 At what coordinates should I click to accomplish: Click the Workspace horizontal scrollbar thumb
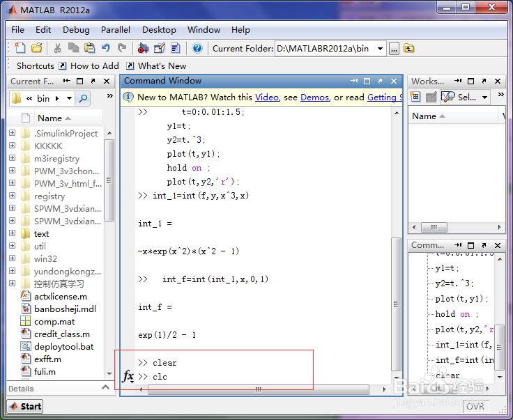pyautogui.click(x=434, y=227)
